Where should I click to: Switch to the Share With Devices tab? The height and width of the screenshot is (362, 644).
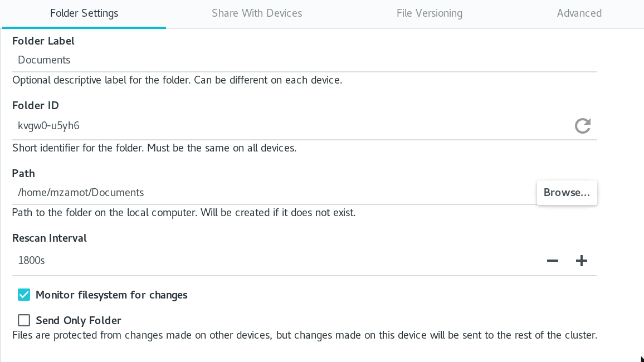click(x=257, y=13)
